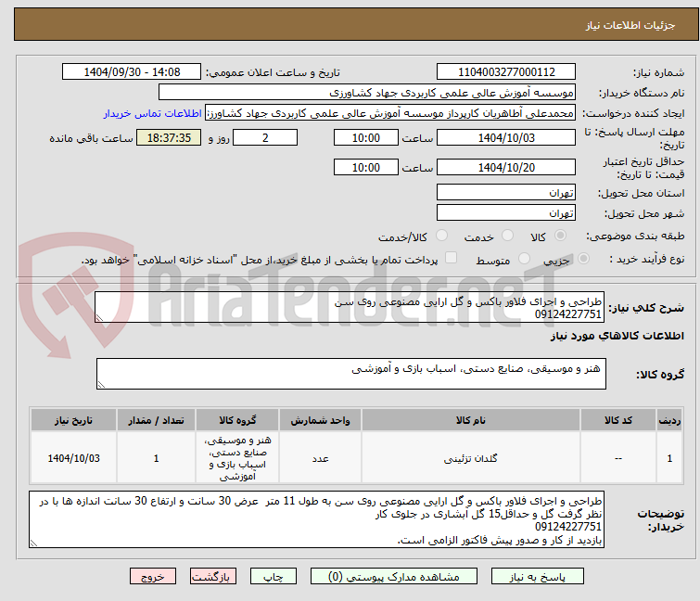Click resize handle of buyer notes text area
This screenshot has height=601, width=700.
pos(33,543)
